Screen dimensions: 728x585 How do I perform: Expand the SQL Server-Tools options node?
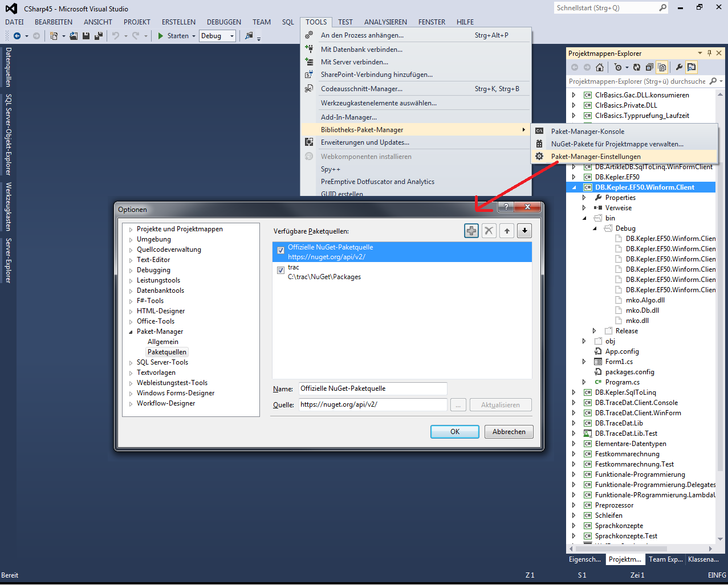131,363
